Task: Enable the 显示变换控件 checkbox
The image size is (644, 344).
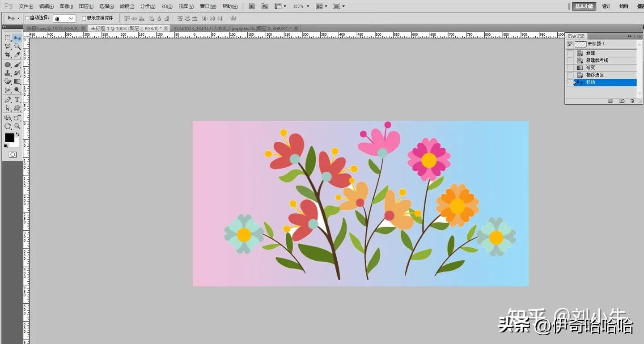Action: [84, 18]
